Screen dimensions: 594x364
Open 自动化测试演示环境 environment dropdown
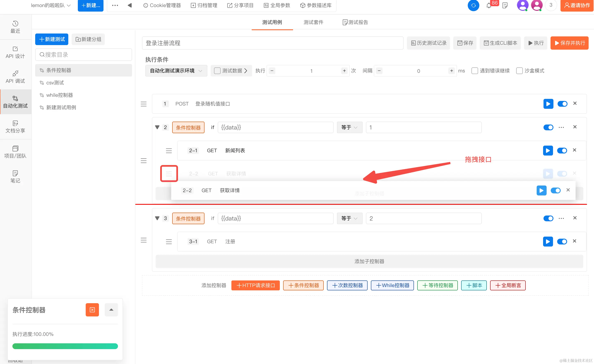click(x=176, y=71)
